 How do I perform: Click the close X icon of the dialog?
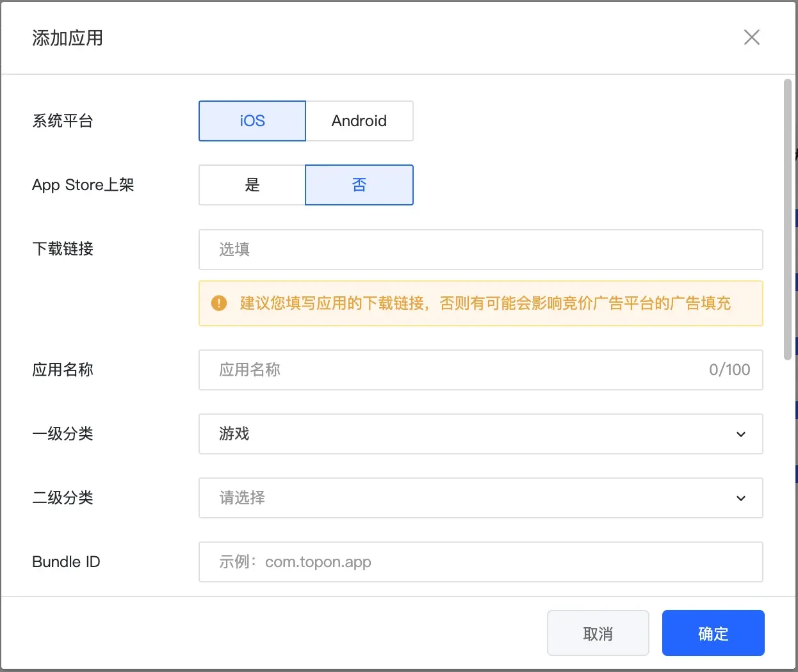point(751,37)
